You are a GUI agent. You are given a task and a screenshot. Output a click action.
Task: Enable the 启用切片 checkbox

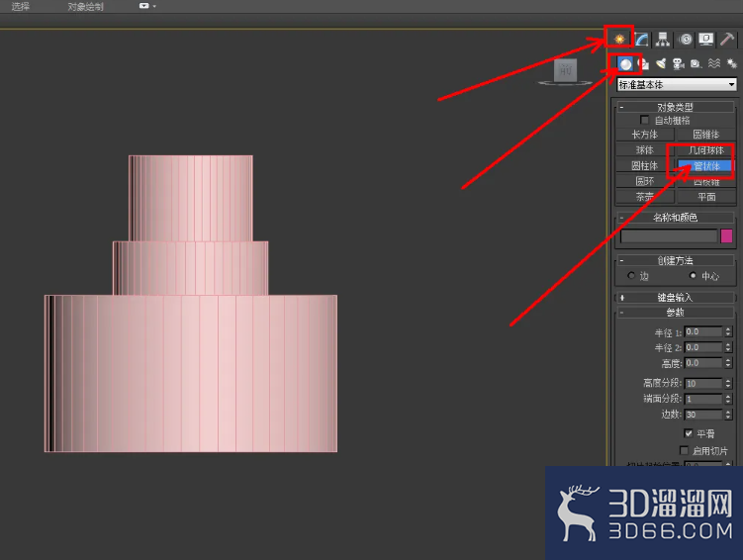point(684,450)
